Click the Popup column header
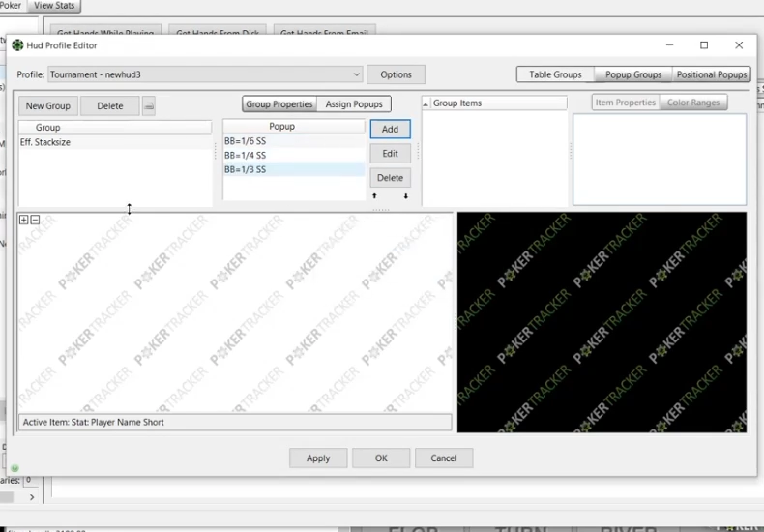Image resolution: width=764 pixels, height=532 pixels. point(294,126)
